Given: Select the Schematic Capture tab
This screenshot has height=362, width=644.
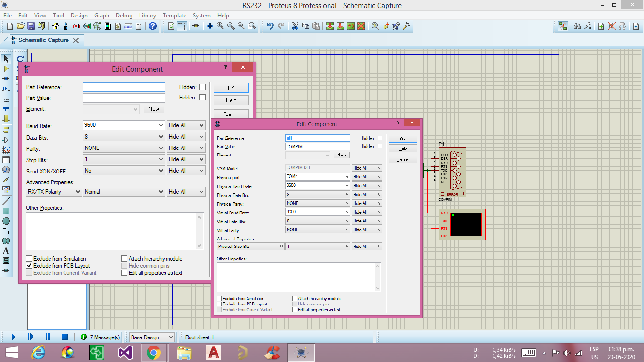Looking at the screenshot, I should (x=43, y=41).
